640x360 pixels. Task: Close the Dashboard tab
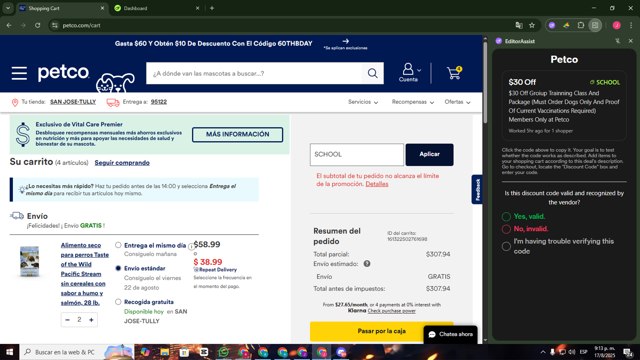pos(197,8)
